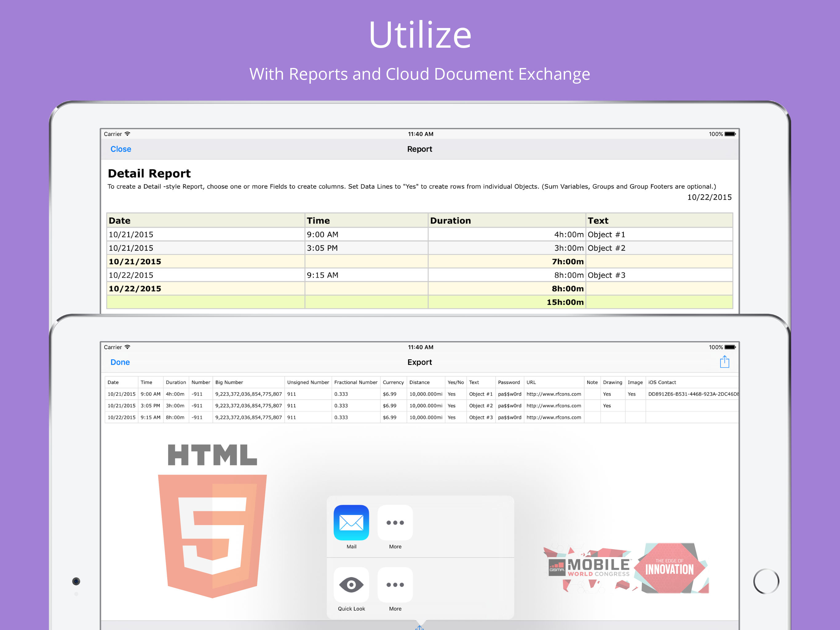Open the http://www.rfcons.com link

(x=554, y=394)
